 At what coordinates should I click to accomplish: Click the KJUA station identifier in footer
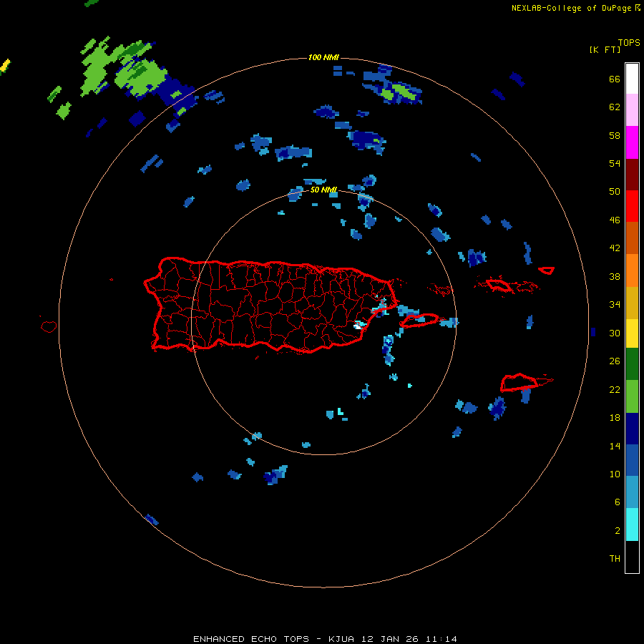coord(341,639)
